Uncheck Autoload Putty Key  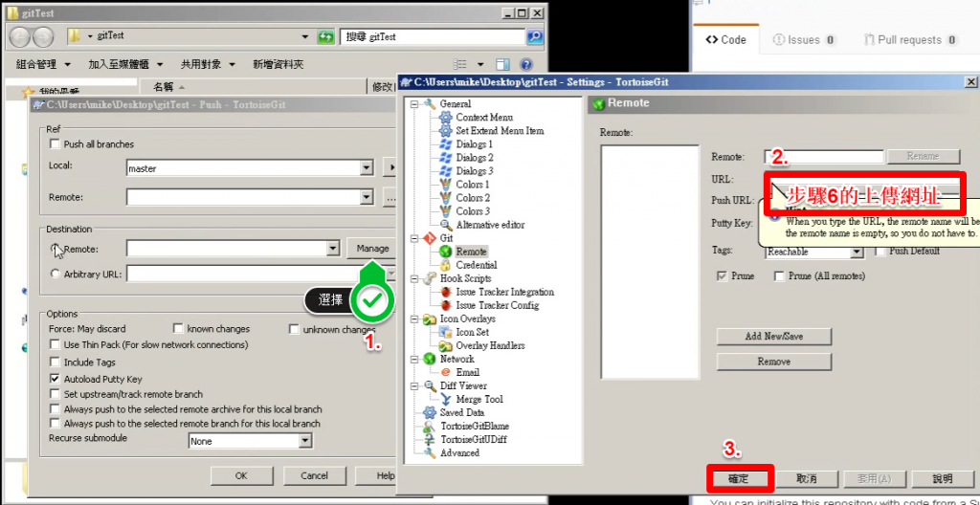(x=55, y=379)
